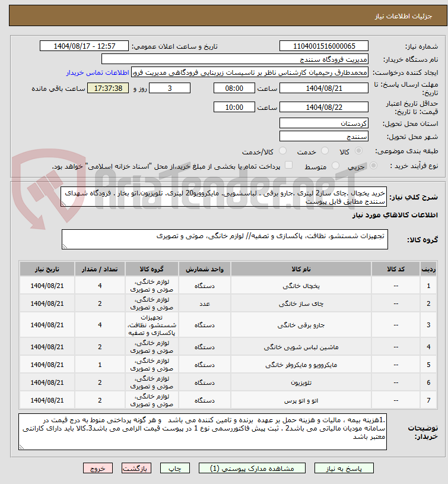Select the 'کالا/خدمت' radio button
Viewport: 448px width, 484px height.
[x=282, y=151]
